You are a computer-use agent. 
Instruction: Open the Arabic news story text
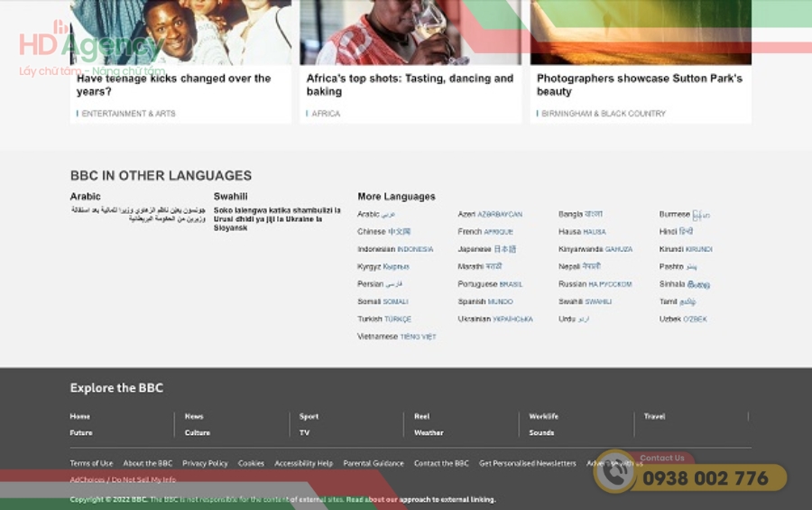click(x=138, y=215)
